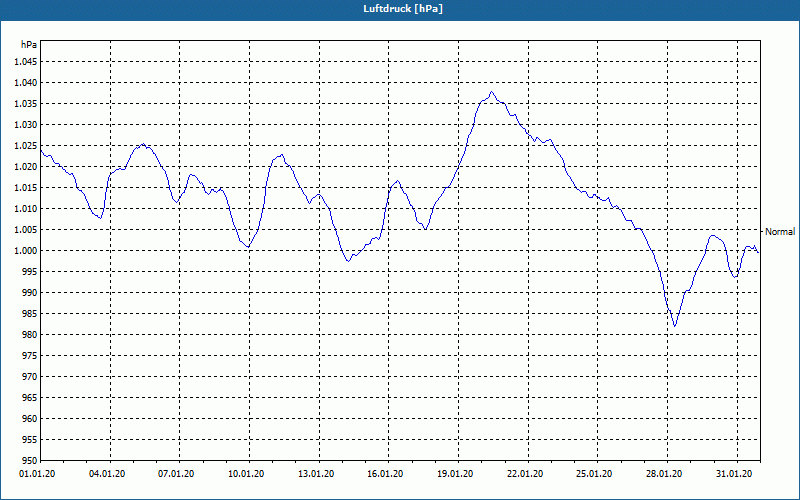The height and width of the screenshot is (500, 800).
Task: Select the 960 y-axis value
Action: tap(30, 418)
